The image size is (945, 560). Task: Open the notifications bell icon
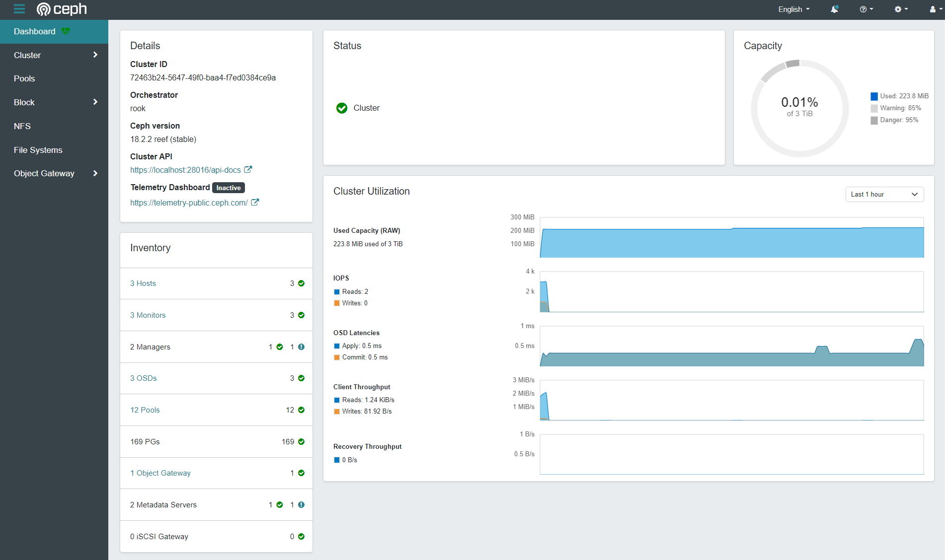click(x=834, y=9)
